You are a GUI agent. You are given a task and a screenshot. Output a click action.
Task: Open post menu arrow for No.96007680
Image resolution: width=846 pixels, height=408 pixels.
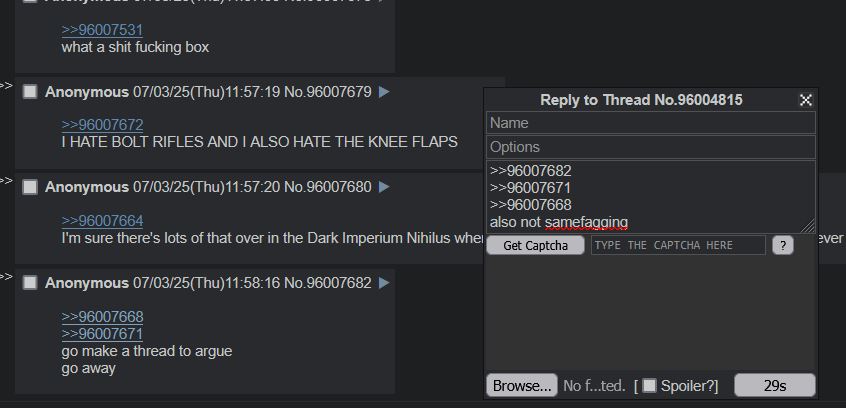click(384, 187)
